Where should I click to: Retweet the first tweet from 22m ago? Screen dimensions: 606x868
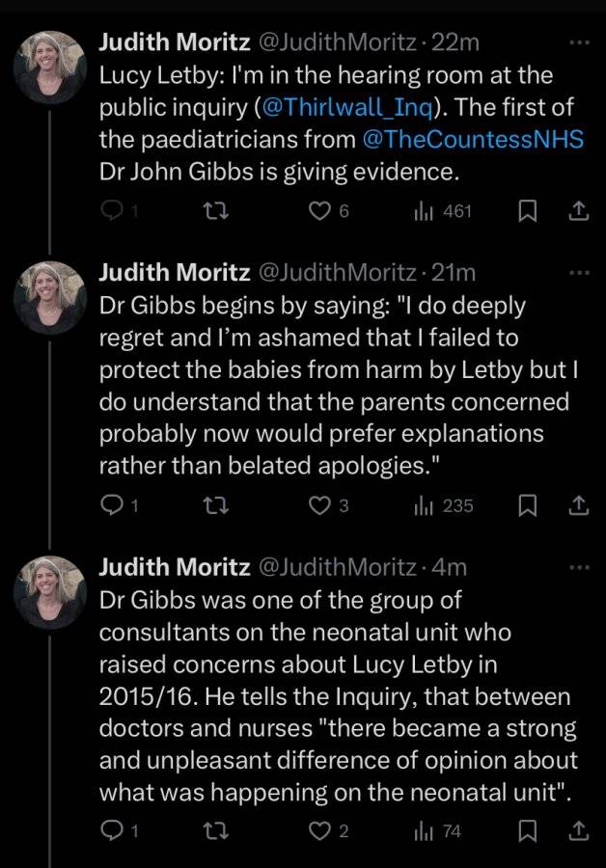coord(216,211)
